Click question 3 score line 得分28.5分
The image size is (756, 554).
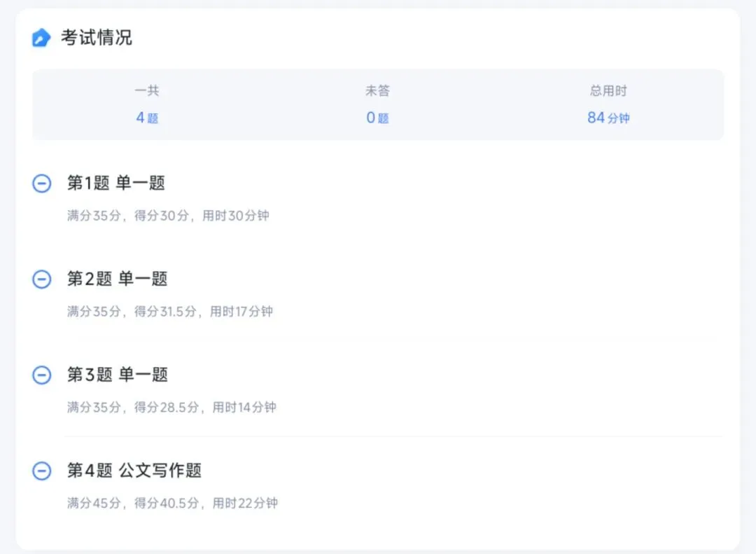click(167, 408)
